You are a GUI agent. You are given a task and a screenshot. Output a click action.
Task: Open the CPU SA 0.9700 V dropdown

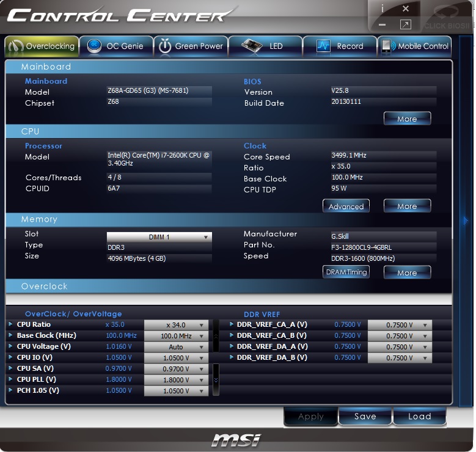[x=177, y=369]
